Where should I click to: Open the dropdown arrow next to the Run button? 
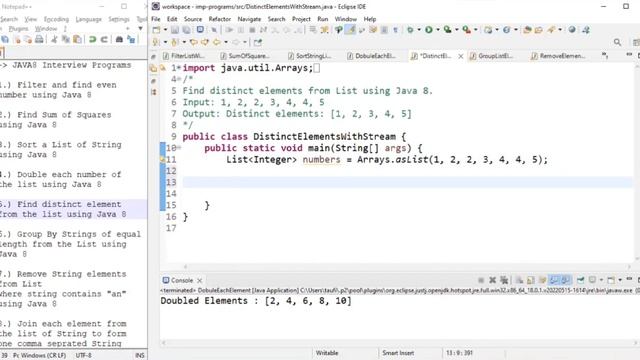click(x=438, y=30)
